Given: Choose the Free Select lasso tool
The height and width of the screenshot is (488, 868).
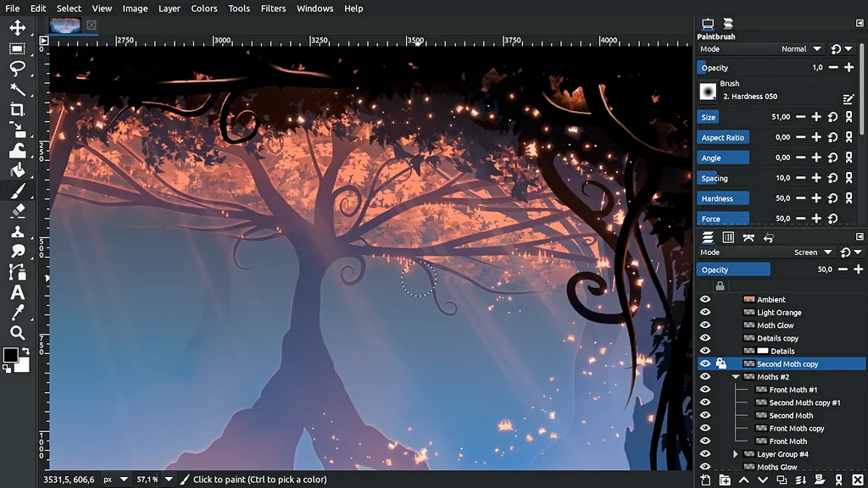Looking at the screenshot, I should pyautogui.click(x=17, y=68).
